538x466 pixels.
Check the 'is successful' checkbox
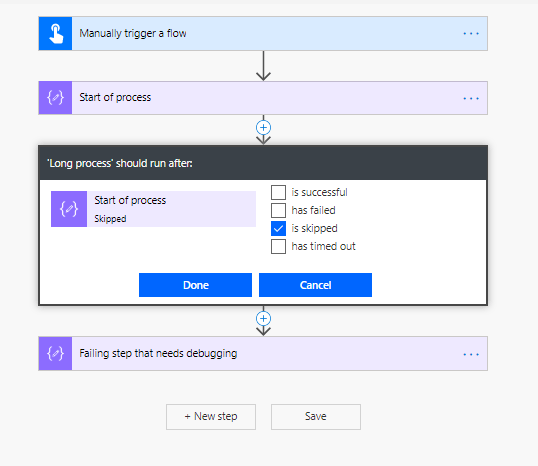[278, 193]
